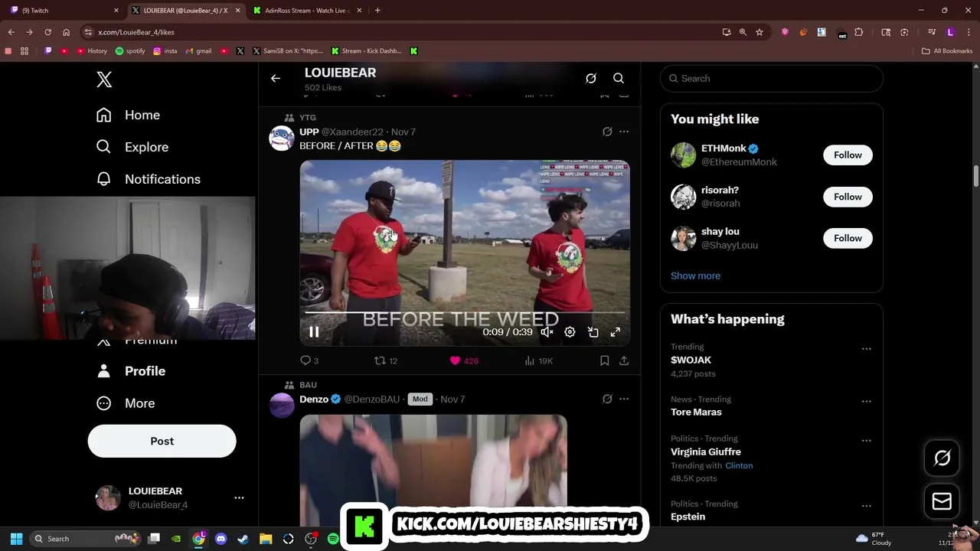
Task: Open more options on UPP's post
Action: click(x=624, y=132)
